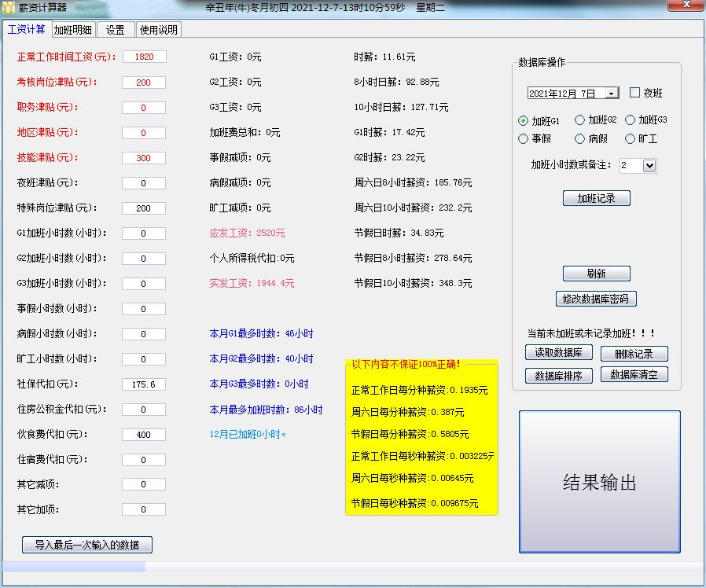The height and width of the screenshot is (588, 706).
Task: Enable the 夜班 checkbox
Action: click(x=634, y=92)
